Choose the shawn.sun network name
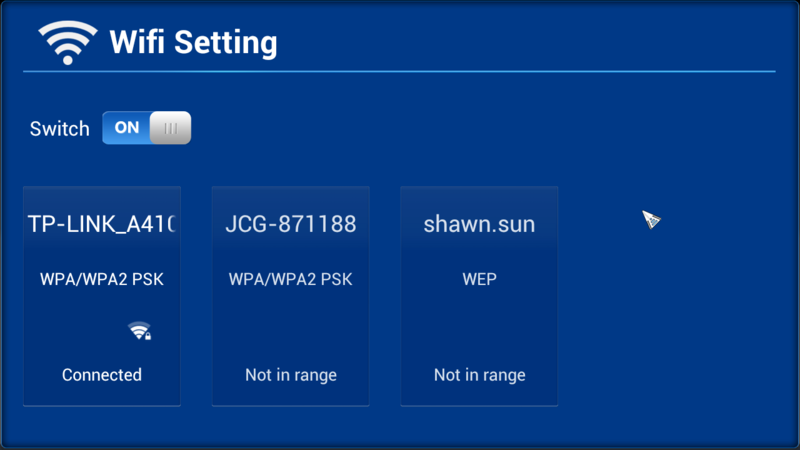This screenshot has height=450, width=800. pyautogui.click(x=479, y=224)
